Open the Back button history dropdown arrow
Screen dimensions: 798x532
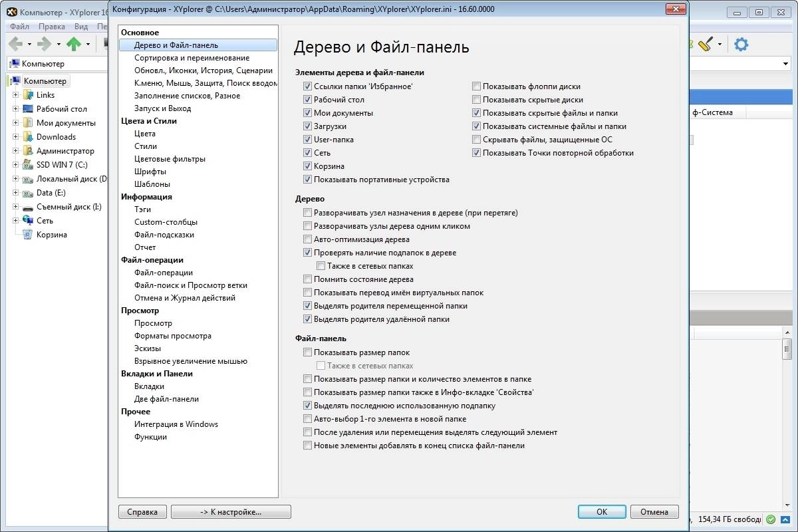[x=30, y=45]
